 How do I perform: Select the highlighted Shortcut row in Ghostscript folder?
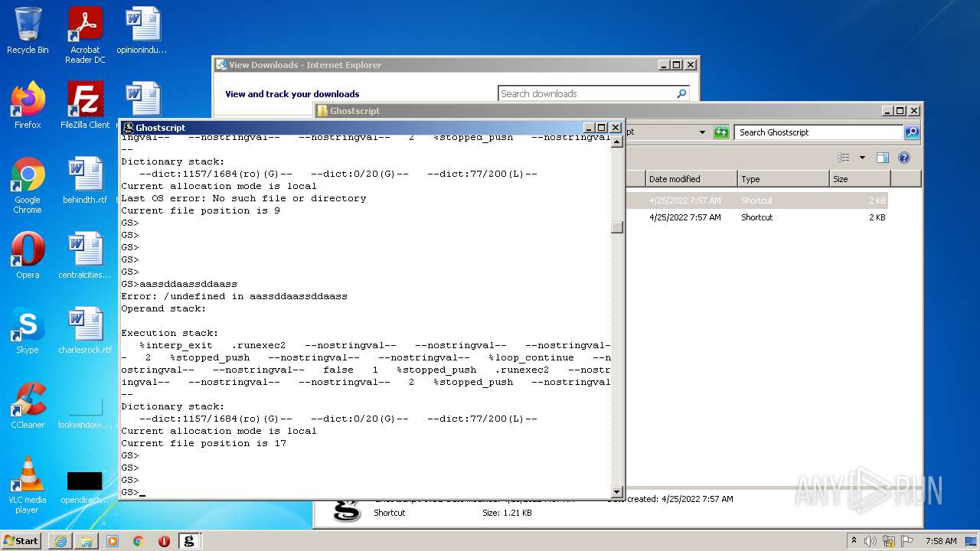pos(758,201)
